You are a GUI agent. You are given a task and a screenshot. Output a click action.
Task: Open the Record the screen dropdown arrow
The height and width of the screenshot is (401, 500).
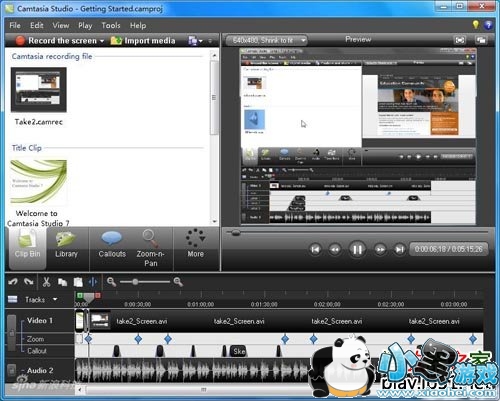[102, 41]
